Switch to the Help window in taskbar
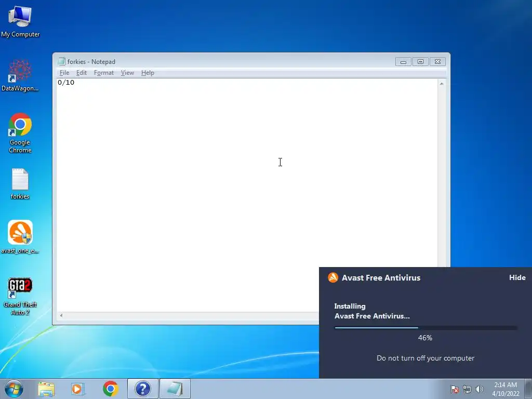 point(143,389)
